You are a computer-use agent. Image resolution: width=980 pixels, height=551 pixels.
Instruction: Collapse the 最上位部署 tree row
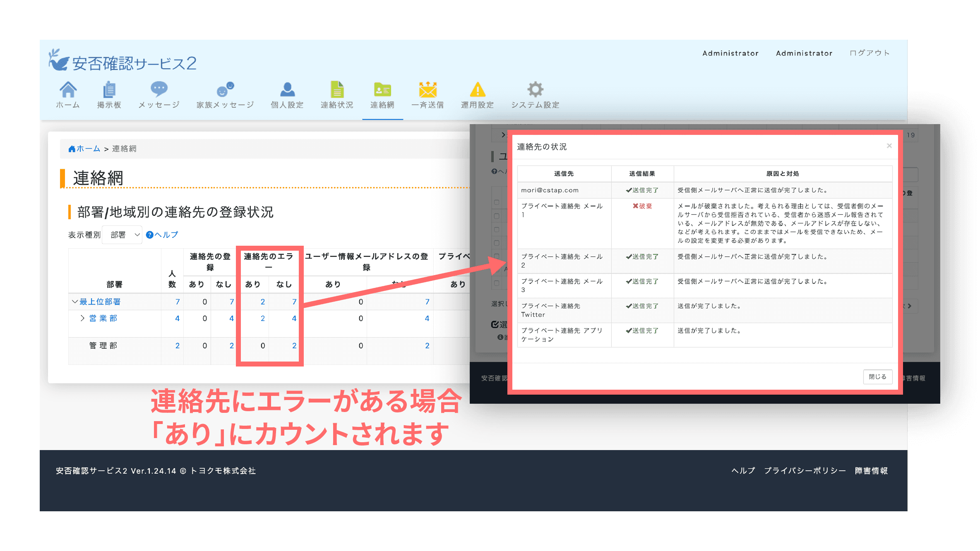click(x=74, y=302)
